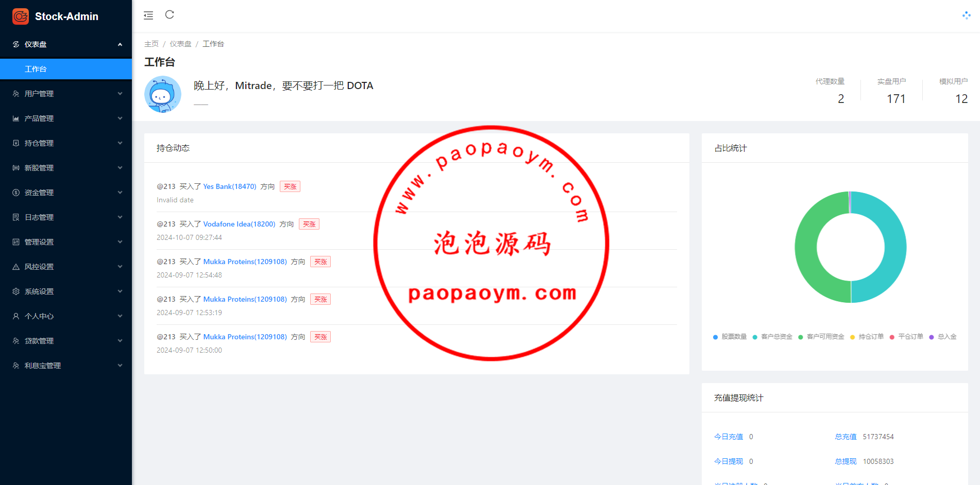This screenshot has width=980, height=485.
Task: Expand the 风控设置 submenu arrow
Action: pyautogui.click(x=120, y=267)
